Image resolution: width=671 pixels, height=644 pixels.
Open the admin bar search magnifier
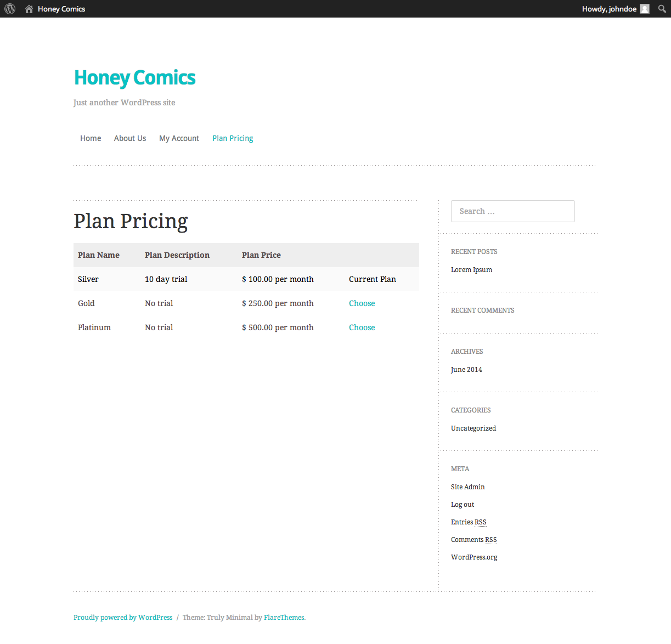(x=662, y=9)
